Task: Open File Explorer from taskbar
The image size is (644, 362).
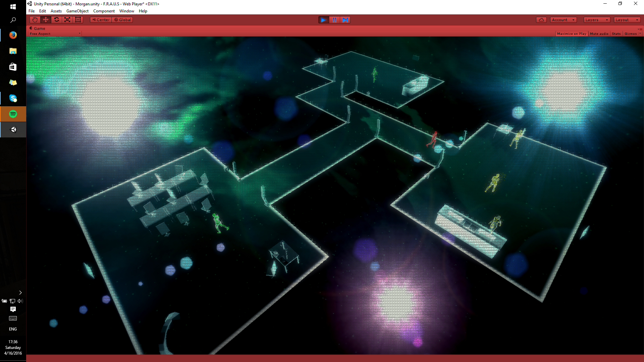Action: (13, 51)
